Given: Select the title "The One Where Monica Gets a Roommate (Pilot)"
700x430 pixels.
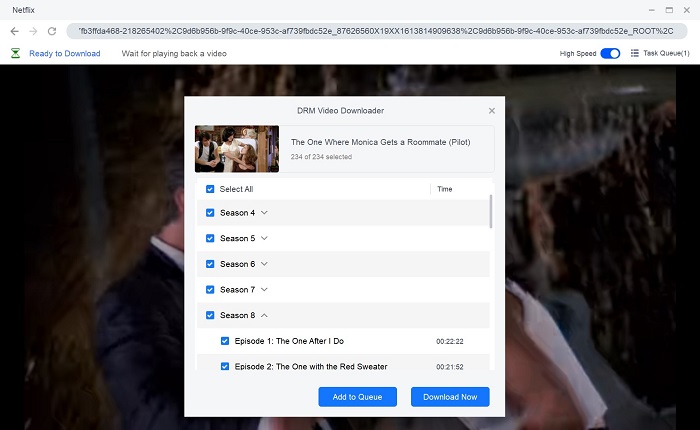Looking at the screenshot, I should point(381,142).
